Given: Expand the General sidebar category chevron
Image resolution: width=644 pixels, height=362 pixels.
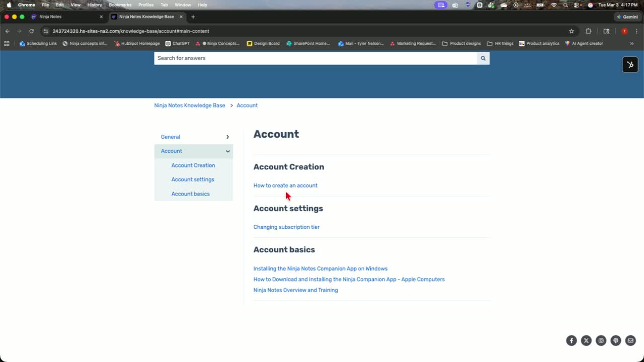Looking at the screenshot, I should click(x=227, y=137).
